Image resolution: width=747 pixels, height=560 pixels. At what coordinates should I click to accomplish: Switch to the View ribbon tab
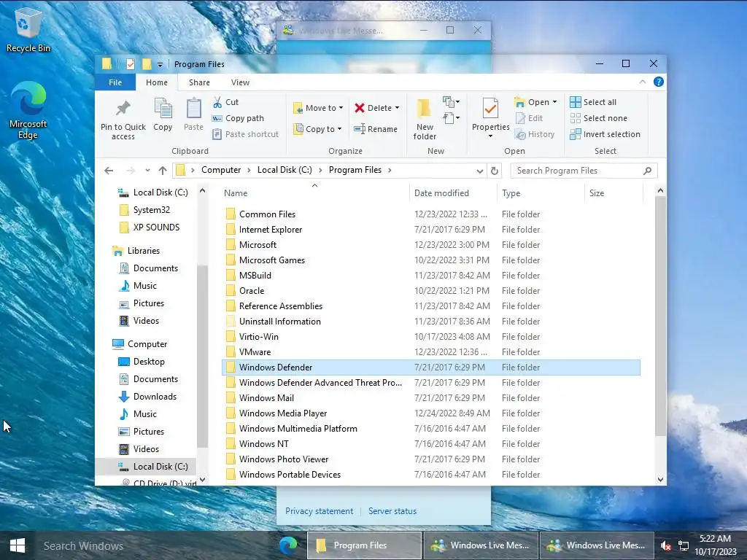pyautogui.click(x=240, y=82)
